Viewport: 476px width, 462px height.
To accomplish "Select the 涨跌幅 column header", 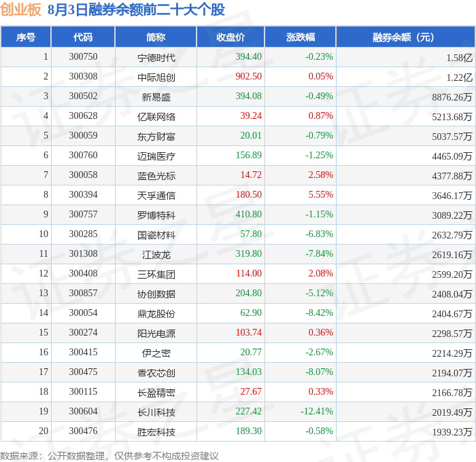I will (x=301, y=37).
